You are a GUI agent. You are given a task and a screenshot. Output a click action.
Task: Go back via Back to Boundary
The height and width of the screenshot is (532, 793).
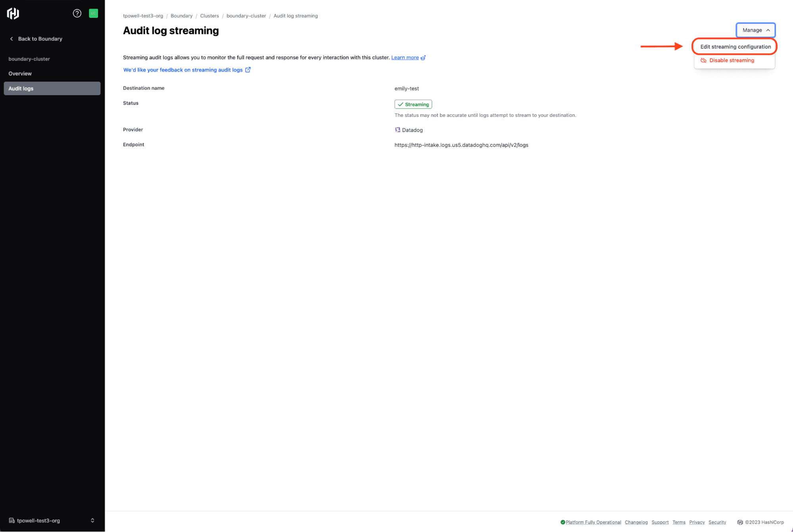tap(36, 39)
